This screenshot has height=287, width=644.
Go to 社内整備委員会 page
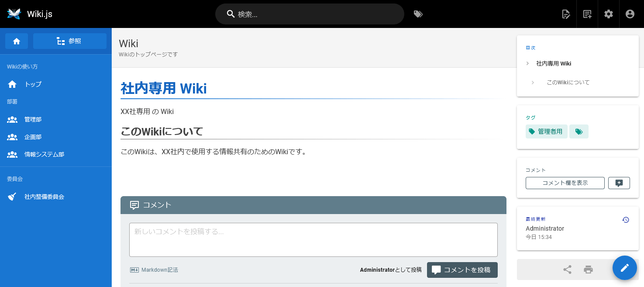point(44,197)
